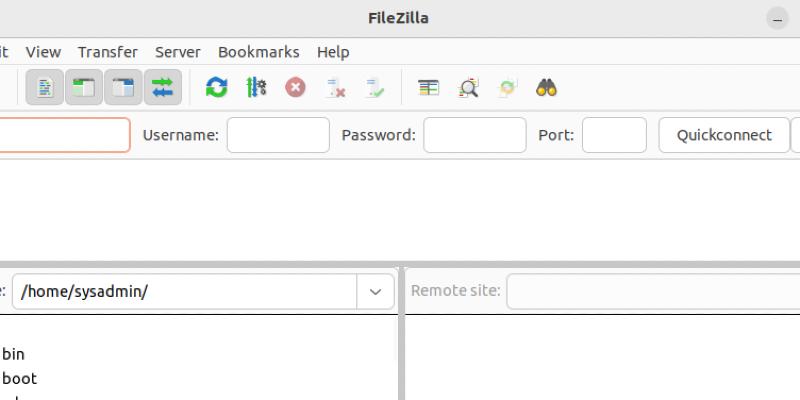The width and height of the screenshot is (800, 400).
Task: Search for files with the binoculars icon
Action: (546, 88)
